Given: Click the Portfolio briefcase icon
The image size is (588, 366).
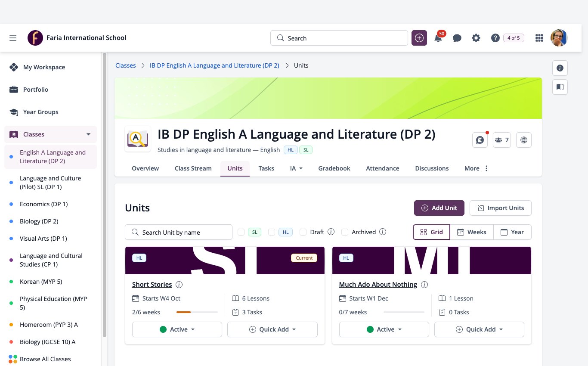Looking at the screenshot, I should tap(14, 90).
